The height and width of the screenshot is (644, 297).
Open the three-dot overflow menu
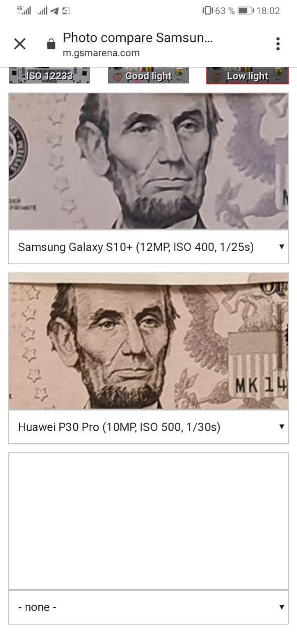pyautogui.click(x=278, y=44)
